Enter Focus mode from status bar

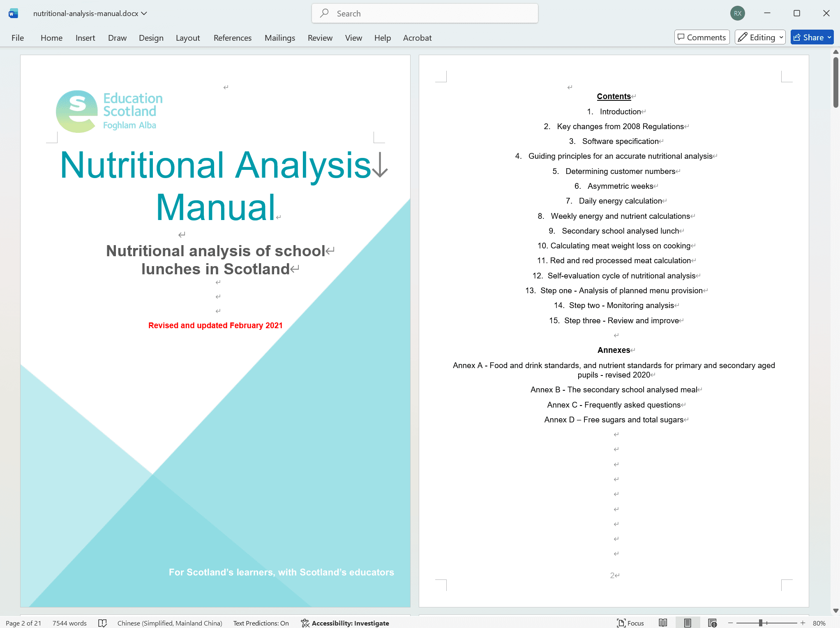click(x=630, y=623)
